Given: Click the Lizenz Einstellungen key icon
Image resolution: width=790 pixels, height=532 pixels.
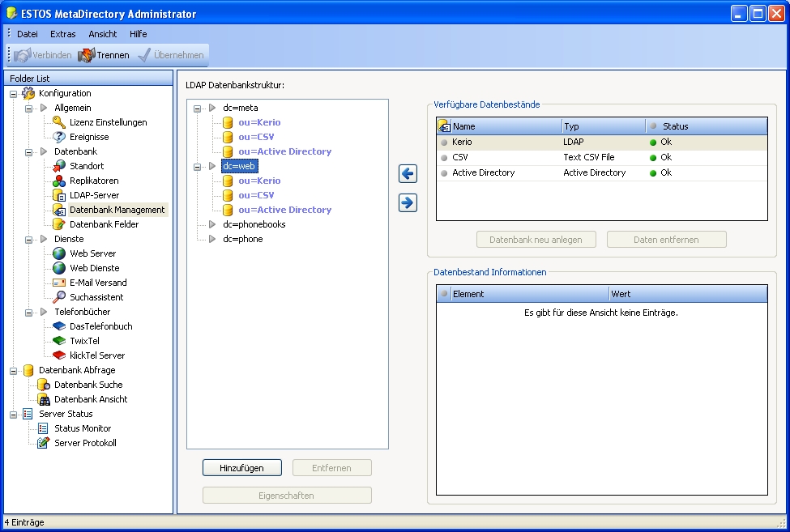Looking at the screenshot, I should pos(59,122).
